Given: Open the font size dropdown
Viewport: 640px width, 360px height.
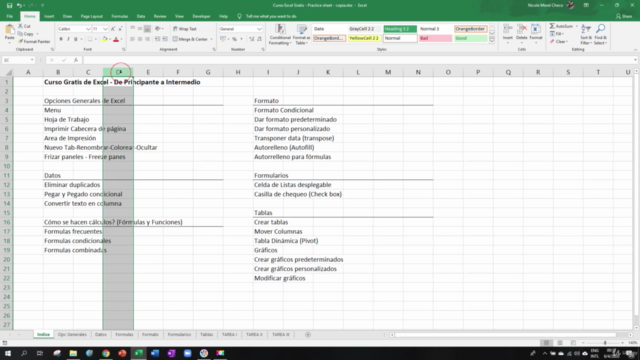Looking at the screenshot, I should [105, 29].
